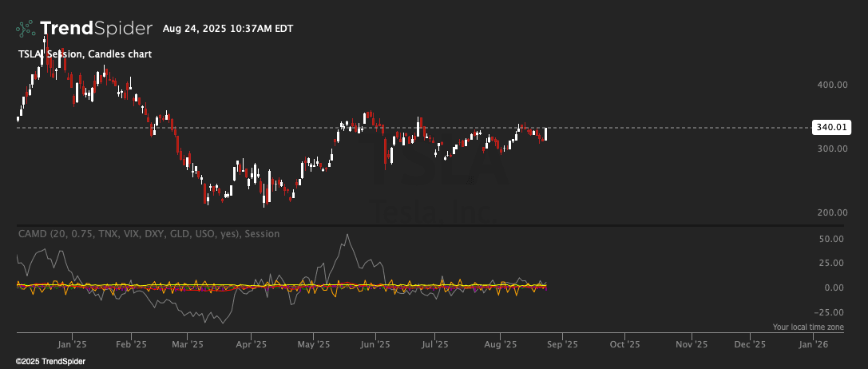Image resolution: width=868 pixels, height=369 pixels.
Task: Click the Jan '25 time axis label
Action: [73, 344]
